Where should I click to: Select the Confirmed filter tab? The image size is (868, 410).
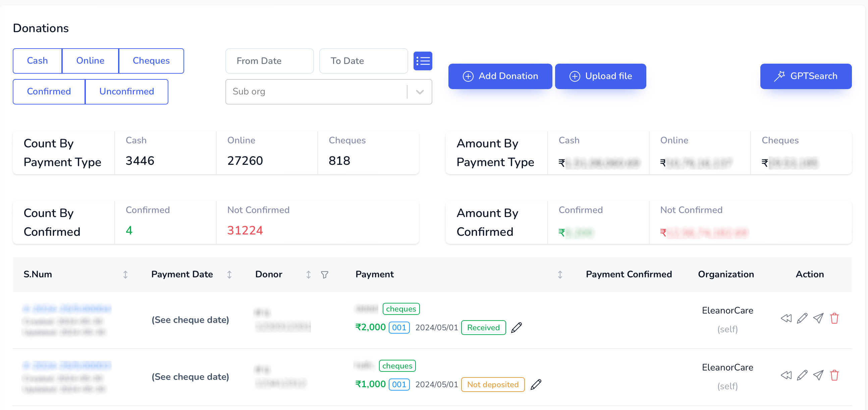49,91
